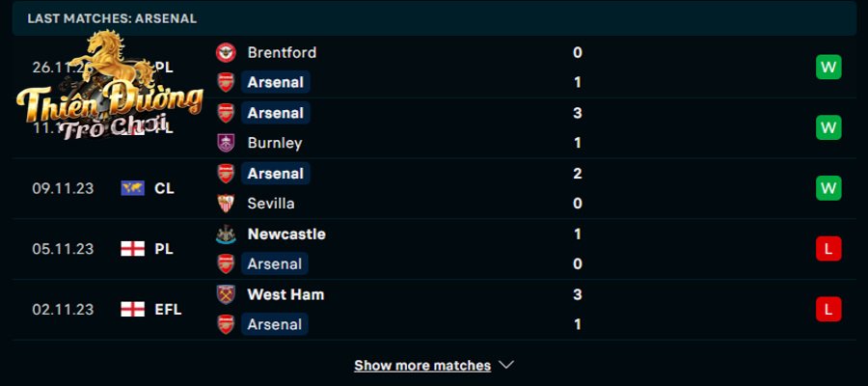Click green W badge for Burnley match
Screen dimensions: 868x386
(828, 128)
